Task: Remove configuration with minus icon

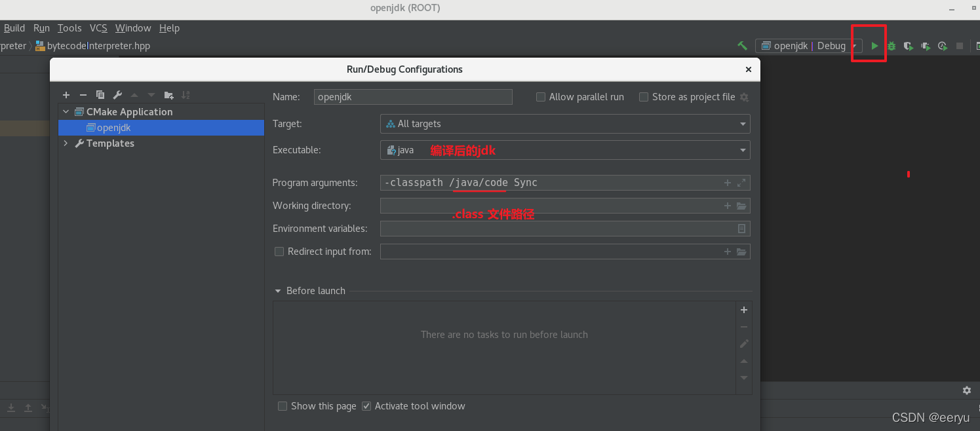Action: click(83, 95)
